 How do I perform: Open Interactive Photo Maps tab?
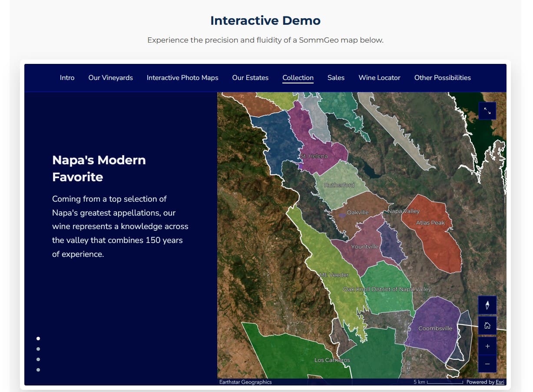pos(182,78)
